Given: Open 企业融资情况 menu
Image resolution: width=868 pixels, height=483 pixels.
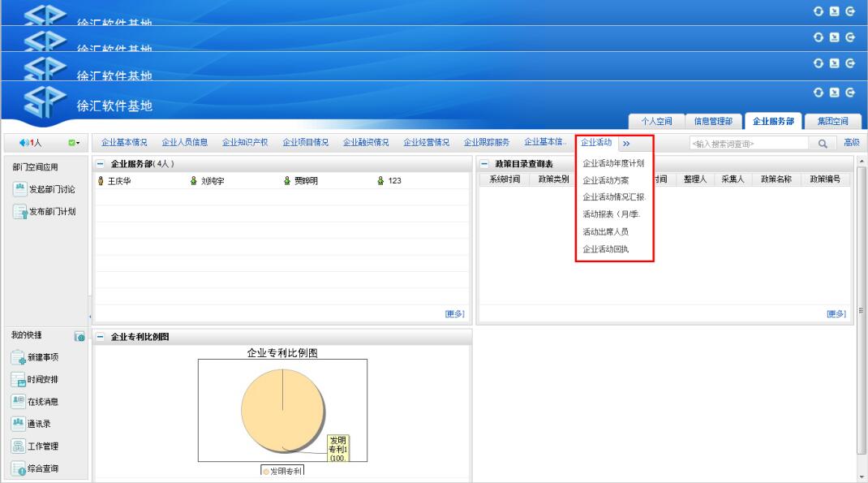Looking at the screenshot, I should pos(366,142).
